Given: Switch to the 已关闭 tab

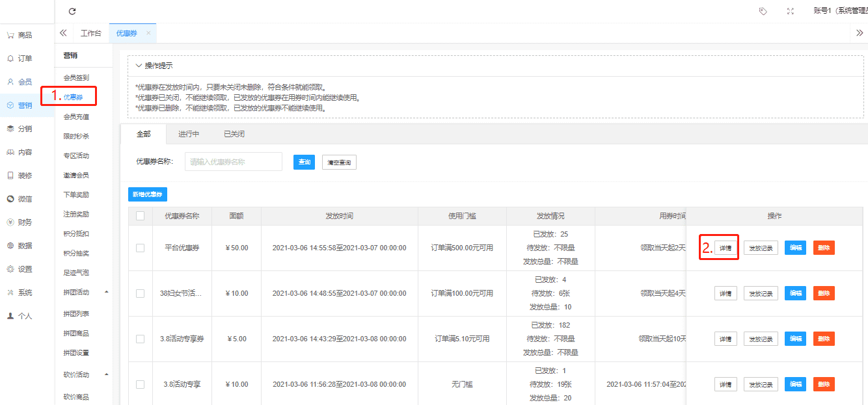Looking at the screenshot, I should pos(234,134).
